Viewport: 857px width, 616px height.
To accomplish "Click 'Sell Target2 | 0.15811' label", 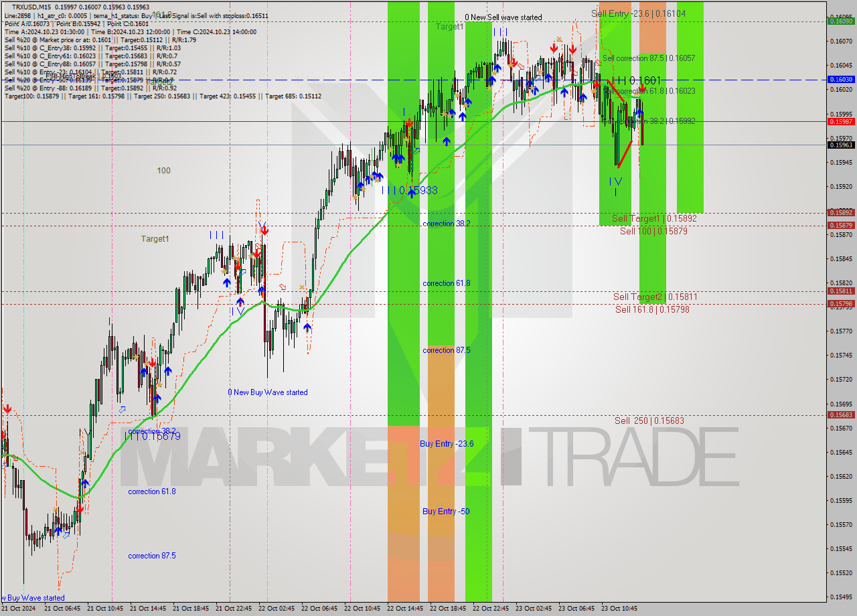I will (x=655, y=297).
